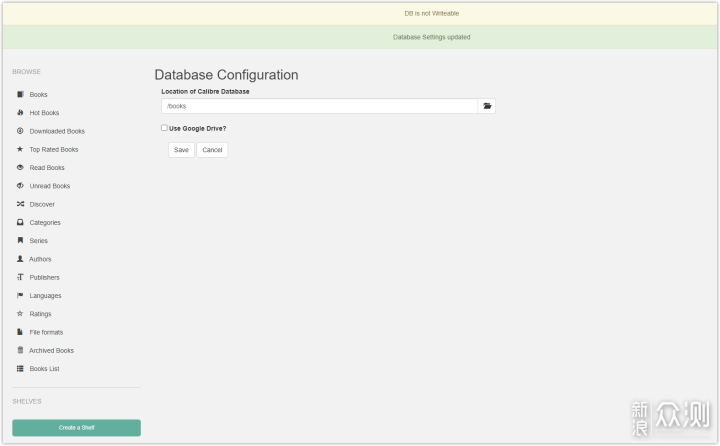Open File formats in sidebar
The width and height of the screenshot is (720, 446).
(x=46, y=332)
